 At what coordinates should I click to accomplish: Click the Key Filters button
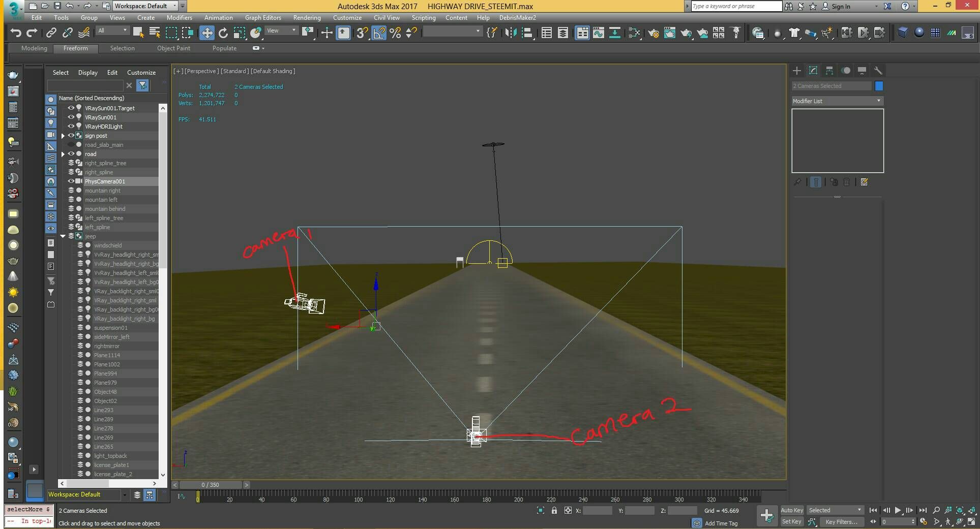coord(841,522)
